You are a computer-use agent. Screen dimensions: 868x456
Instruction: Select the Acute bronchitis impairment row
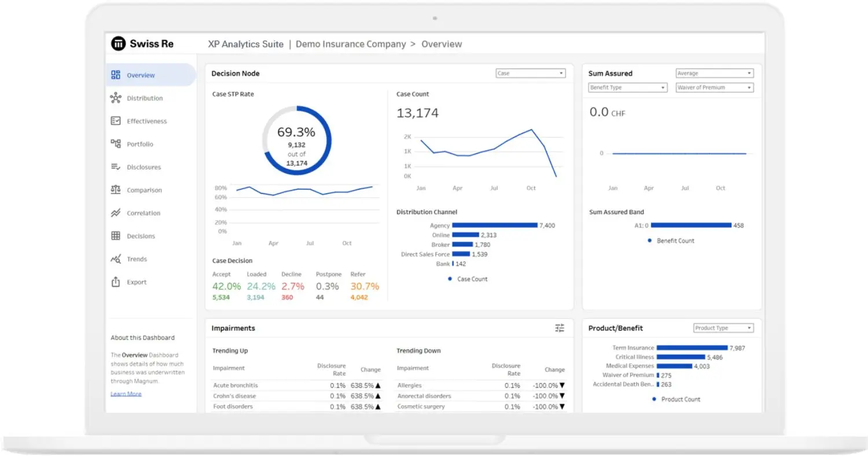(x=297, y=385)
